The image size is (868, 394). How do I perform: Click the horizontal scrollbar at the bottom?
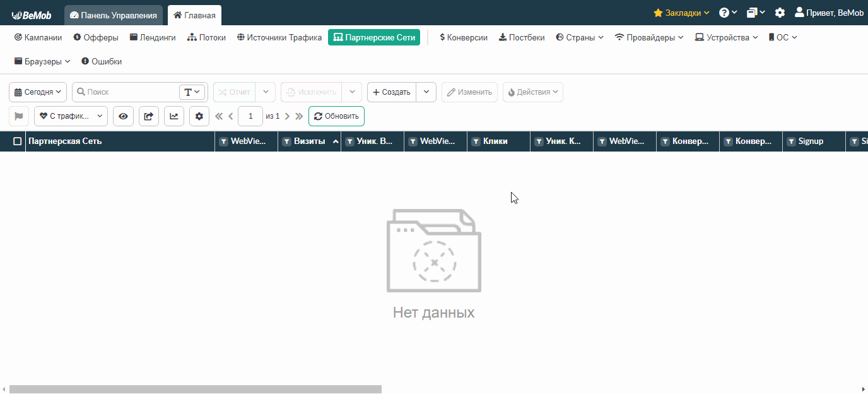[x=196, y=389]
